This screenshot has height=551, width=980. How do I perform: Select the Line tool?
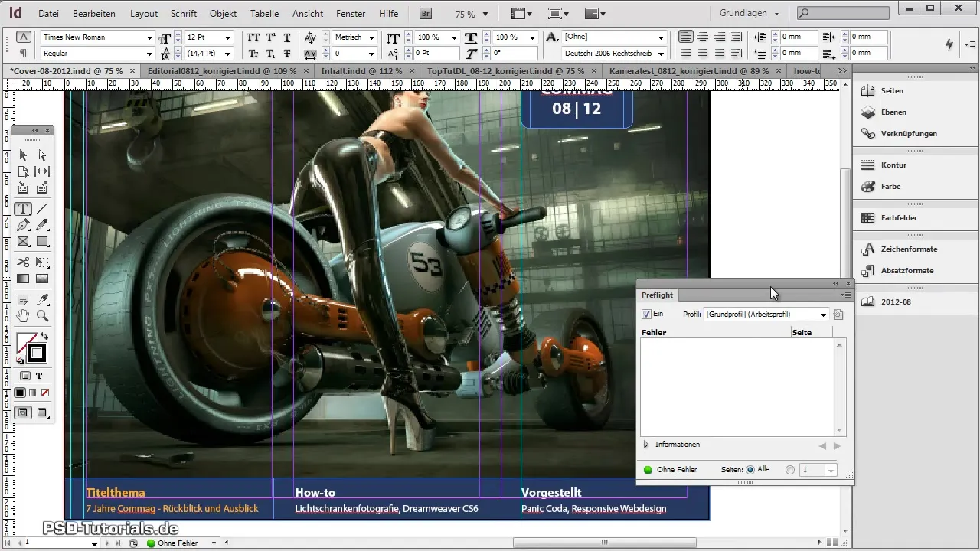[42, 208]
